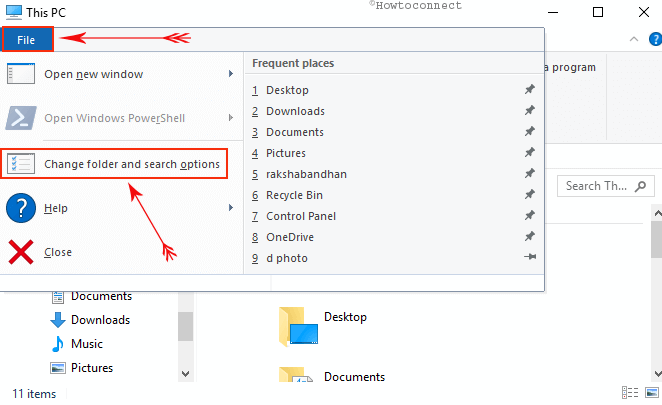Expand the Open new window submenu arrow
Viewport: 662px width, 405px height.
(x=231, y=74)
